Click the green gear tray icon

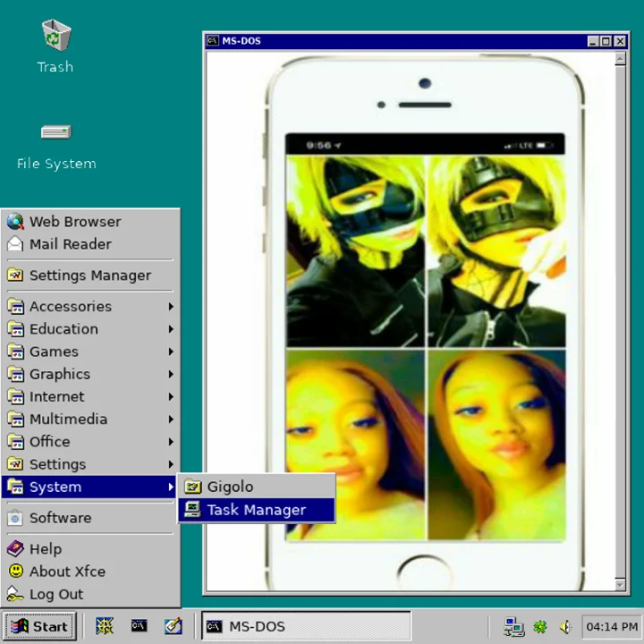coord(540,627)
